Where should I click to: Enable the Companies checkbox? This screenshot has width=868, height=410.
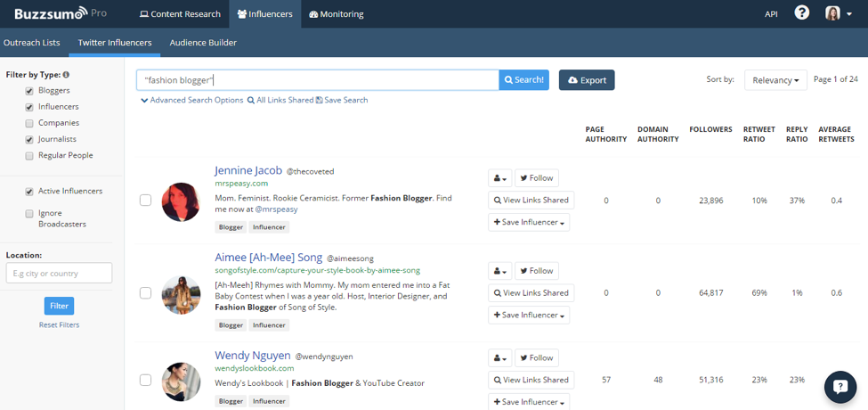[x=29, y=123]
